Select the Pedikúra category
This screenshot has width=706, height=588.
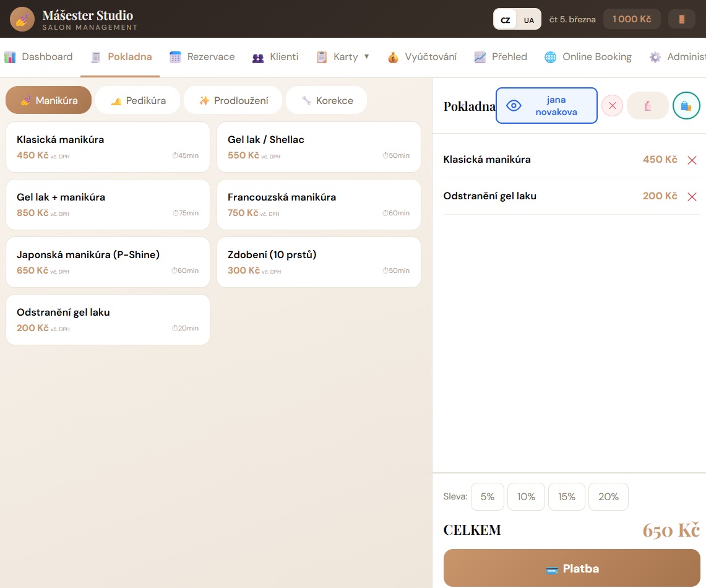point(138,100)
